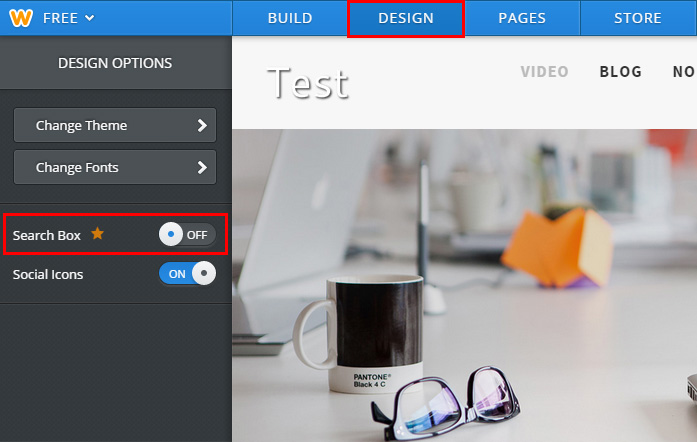
Task: Open the BLOG navigation link
Action: pyautogui.click(x=620, y=72)
